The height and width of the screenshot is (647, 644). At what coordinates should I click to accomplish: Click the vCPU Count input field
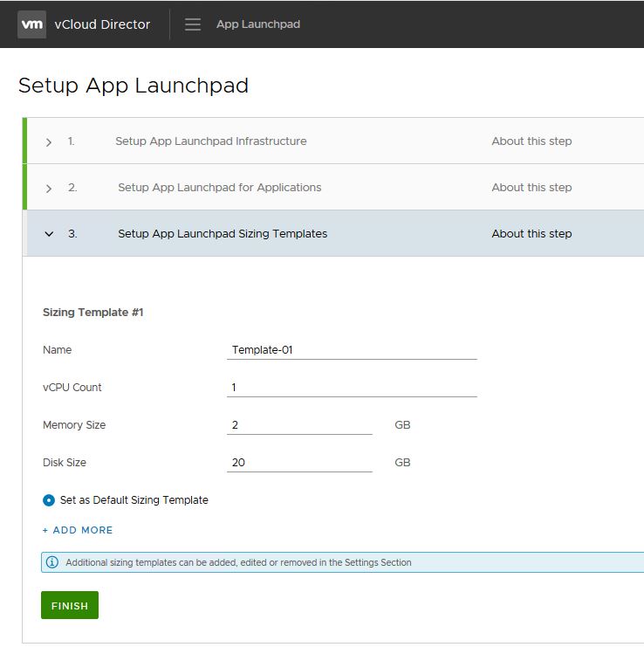[x=351, y=388]
